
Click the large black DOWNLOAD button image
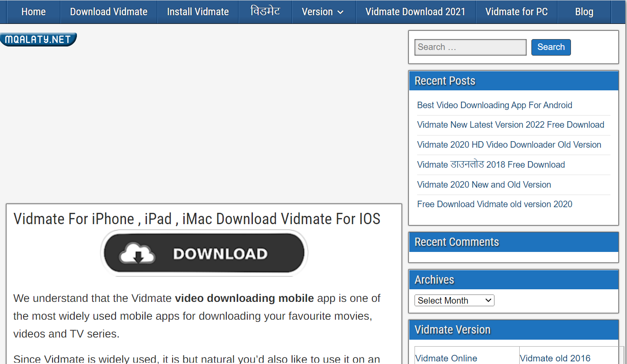point(204,253)
